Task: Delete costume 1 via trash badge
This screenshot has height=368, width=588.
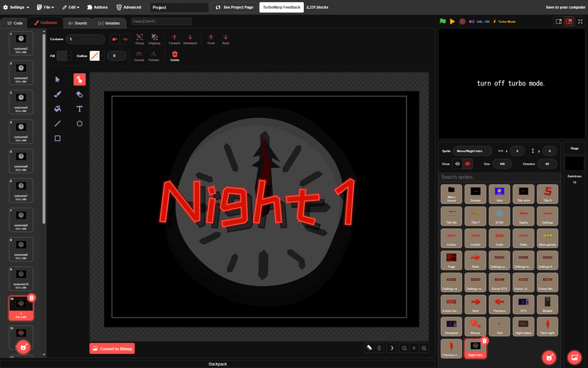Action: (x=31, y=298)
